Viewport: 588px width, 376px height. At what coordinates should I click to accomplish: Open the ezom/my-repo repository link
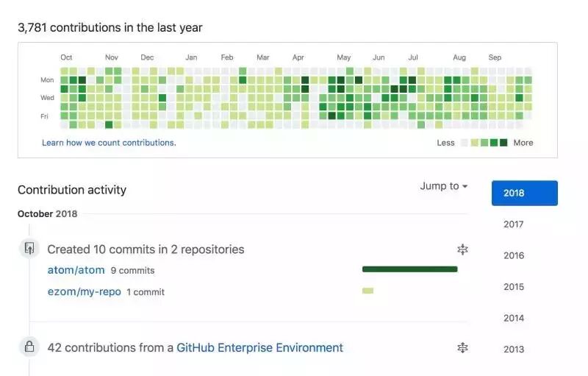pos(84,291)
